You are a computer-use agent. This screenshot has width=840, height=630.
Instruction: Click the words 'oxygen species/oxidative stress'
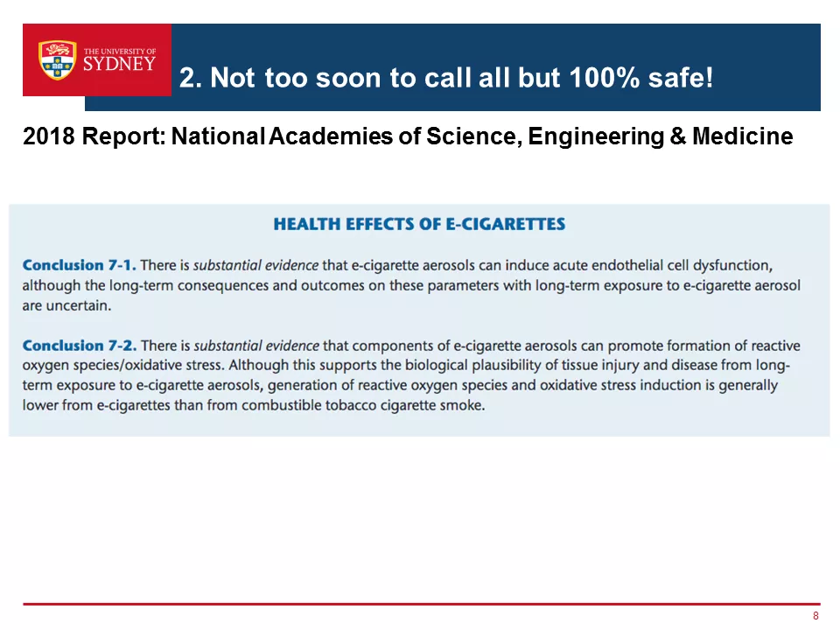123,366
